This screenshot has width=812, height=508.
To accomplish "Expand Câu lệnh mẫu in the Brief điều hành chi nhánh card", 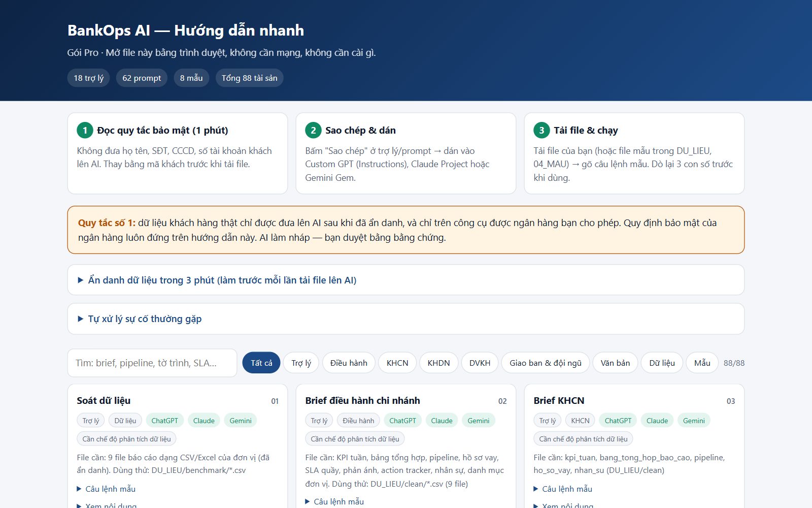I will (334, 501).
